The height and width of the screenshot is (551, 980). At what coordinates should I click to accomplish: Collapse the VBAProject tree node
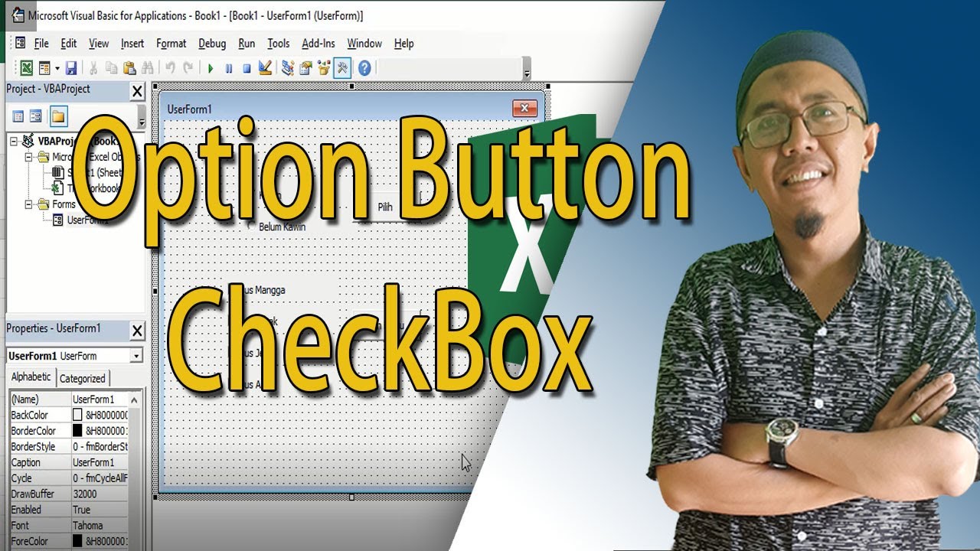click(x=13, y=142)
